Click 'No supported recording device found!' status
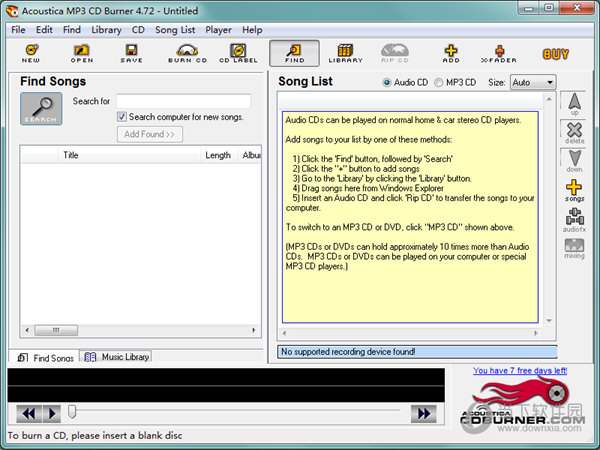This screenshot has height=450, width=600. 417,352
